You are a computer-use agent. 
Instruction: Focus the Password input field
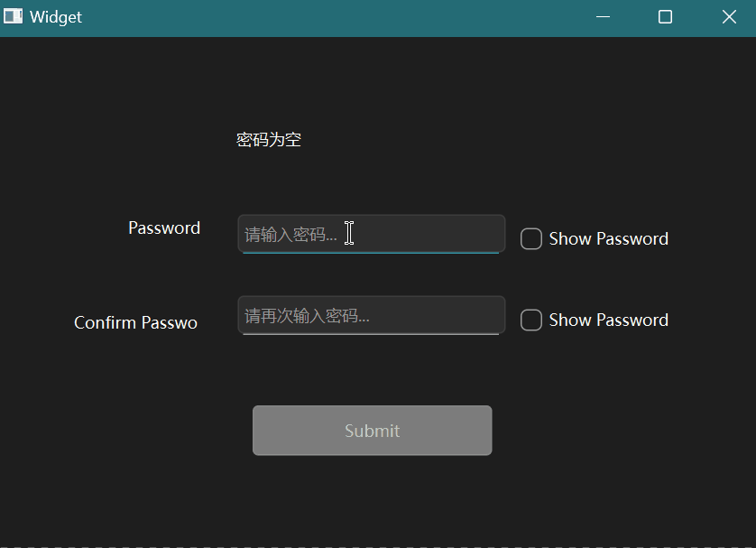click(424, 234)
